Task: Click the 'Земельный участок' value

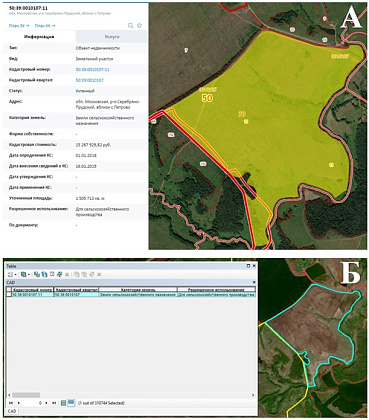Action: tap(94, 59)
